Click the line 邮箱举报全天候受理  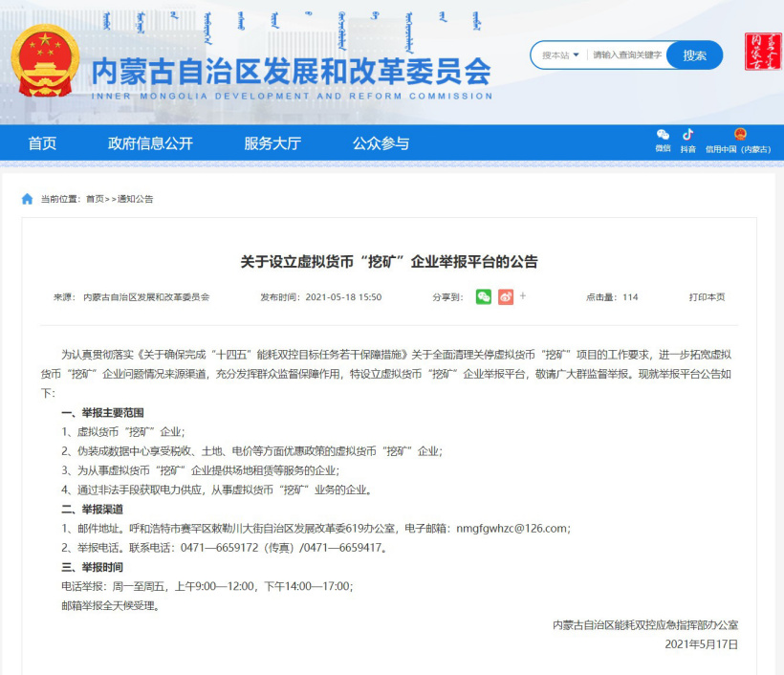(x=111, y=605)
